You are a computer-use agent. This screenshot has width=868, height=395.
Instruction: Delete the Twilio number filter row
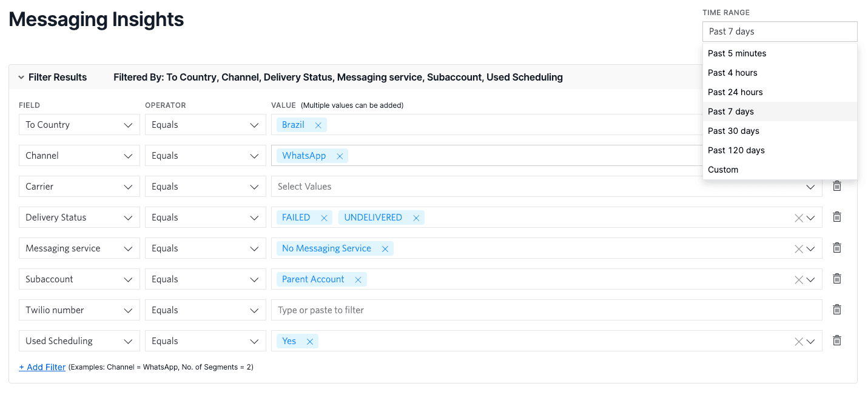(x=836, y=310)
